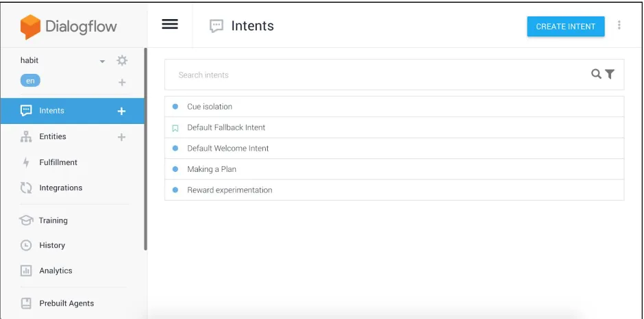The width and height of the screenshot is (644, 319).
Task: Click the Dialogflow logo
Action: coord(69,27)
